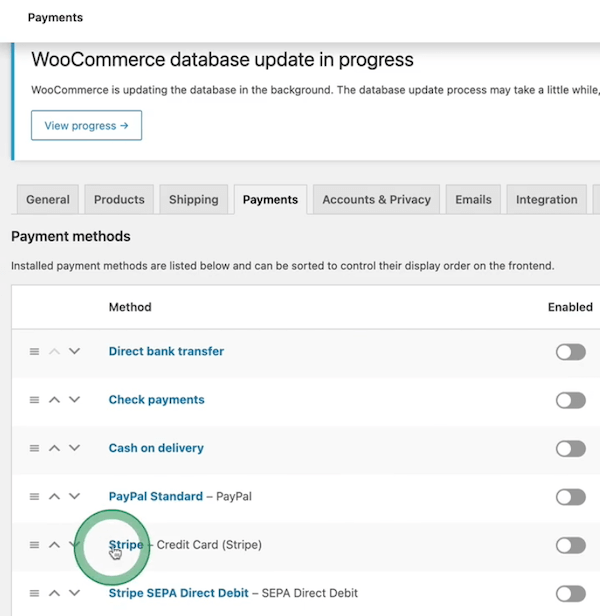Image resolution: width=600 pixels, height=616 pixels.
Task: Open Stripe Credit Card settings link
Action: [x=126, y=545]
